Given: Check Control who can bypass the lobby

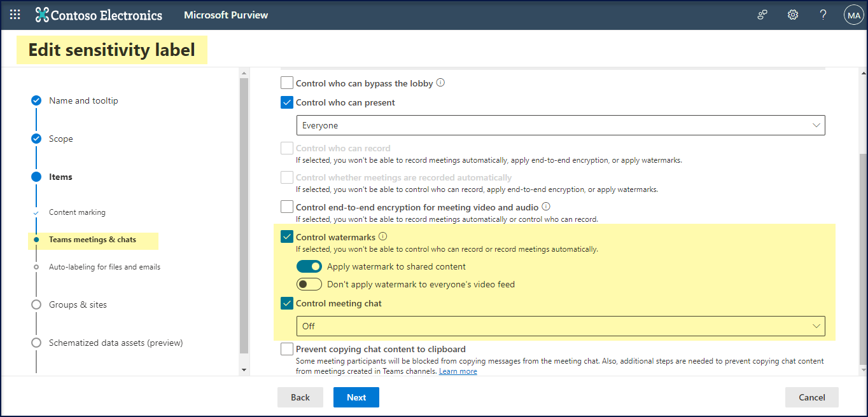Looking at the screenshot, I should pos(288,83).
